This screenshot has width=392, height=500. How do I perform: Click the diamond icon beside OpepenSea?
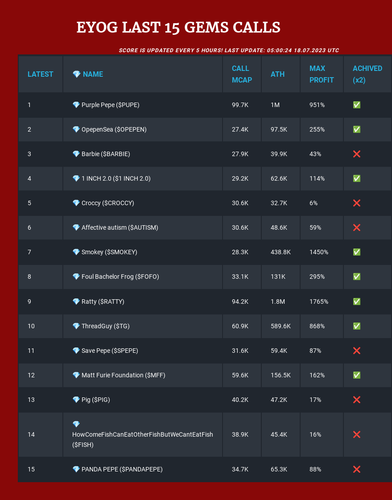point(76,129)
